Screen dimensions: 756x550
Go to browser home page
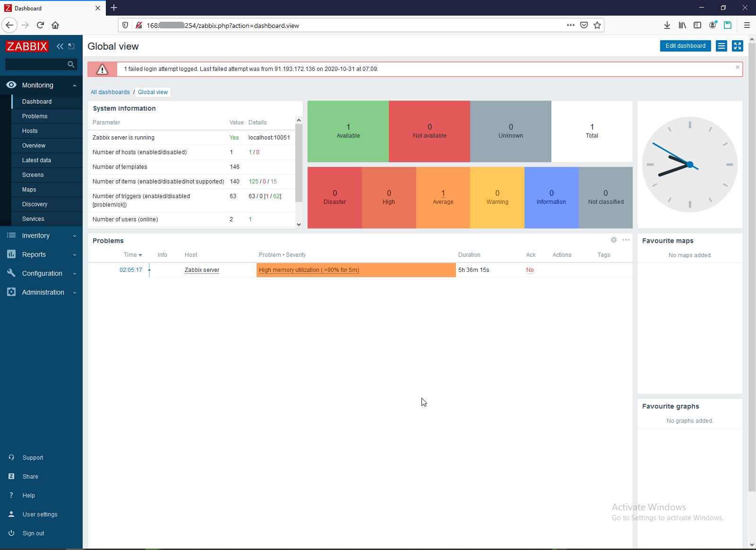click(x=55, y=25)
